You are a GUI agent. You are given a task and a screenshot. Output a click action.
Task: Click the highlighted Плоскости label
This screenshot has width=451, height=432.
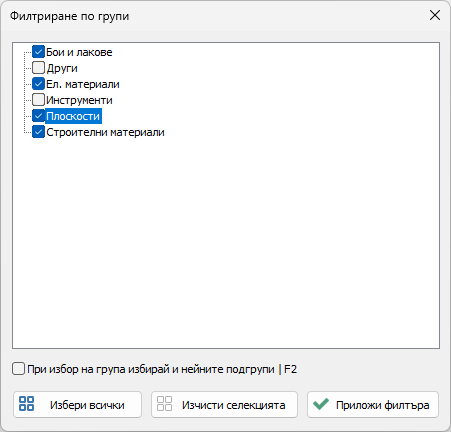73,116
